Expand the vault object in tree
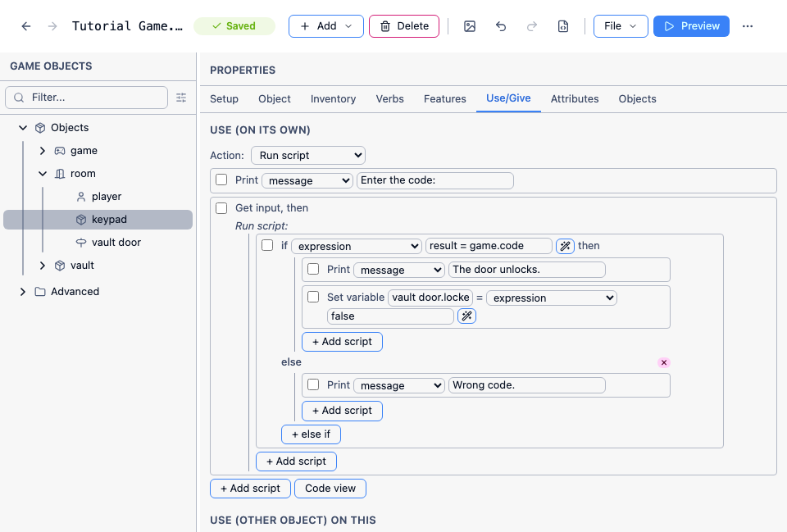 coord(43,265)
